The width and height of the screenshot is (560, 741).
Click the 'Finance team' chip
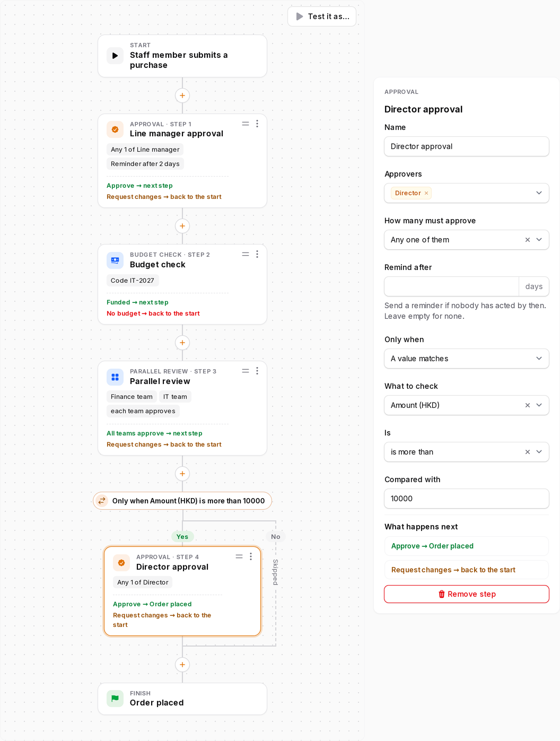pos(132,397)
